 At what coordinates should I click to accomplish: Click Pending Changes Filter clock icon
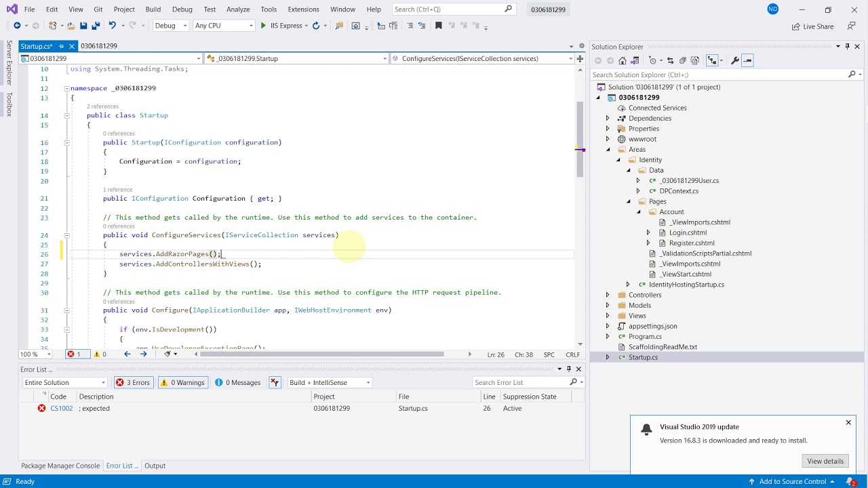point(652,60)
